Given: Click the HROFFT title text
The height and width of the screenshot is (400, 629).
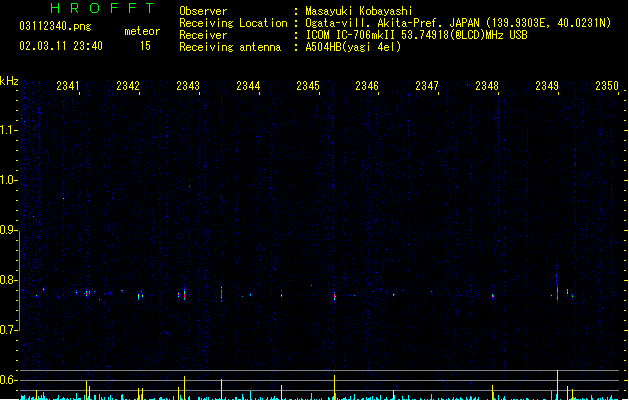Looking at the screenshot, I should 102,8.
